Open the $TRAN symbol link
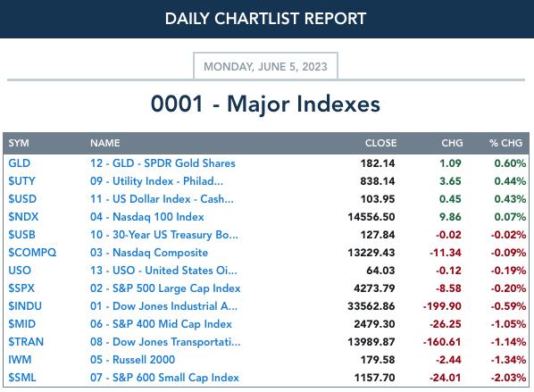Screen dimensions: 534x392 point(26,342)
